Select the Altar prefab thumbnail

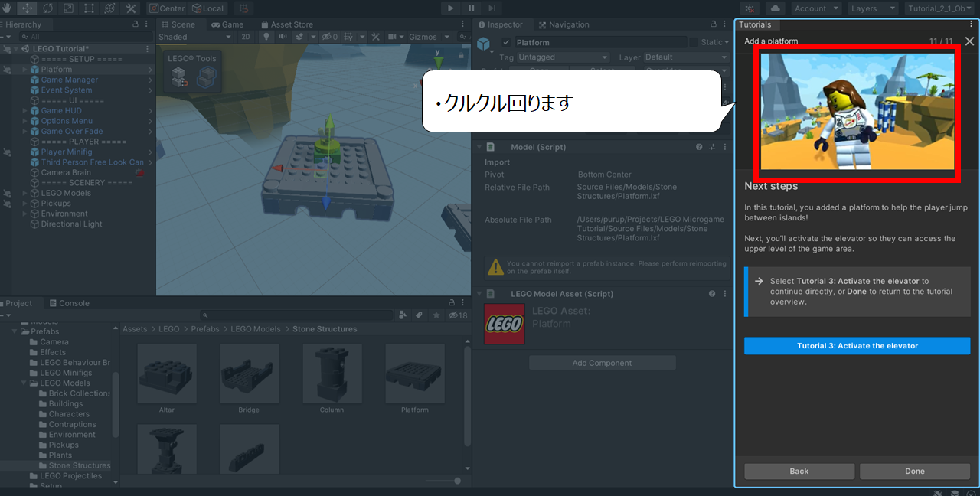click(x=167, y=373)
